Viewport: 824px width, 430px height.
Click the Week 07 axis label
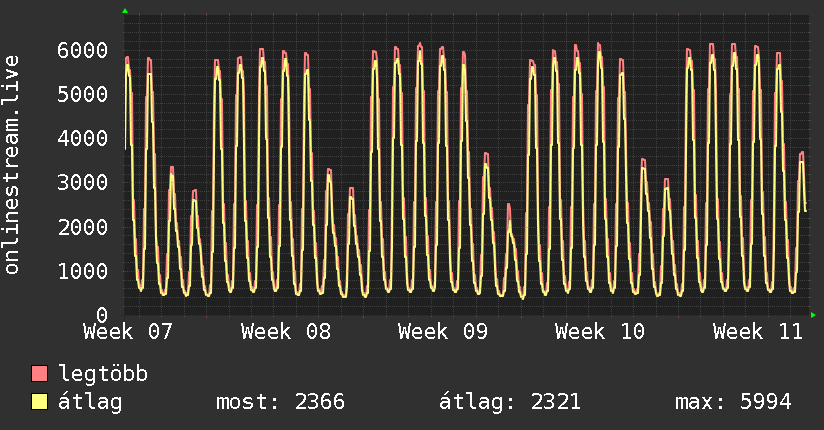[x=128, y=331]
